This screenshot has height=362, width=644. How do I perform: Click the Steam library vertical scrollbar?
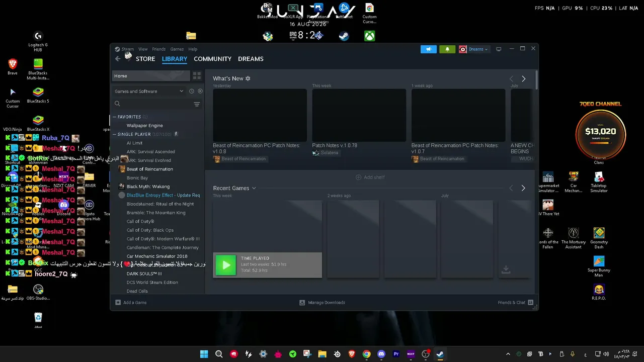[536, 80]
